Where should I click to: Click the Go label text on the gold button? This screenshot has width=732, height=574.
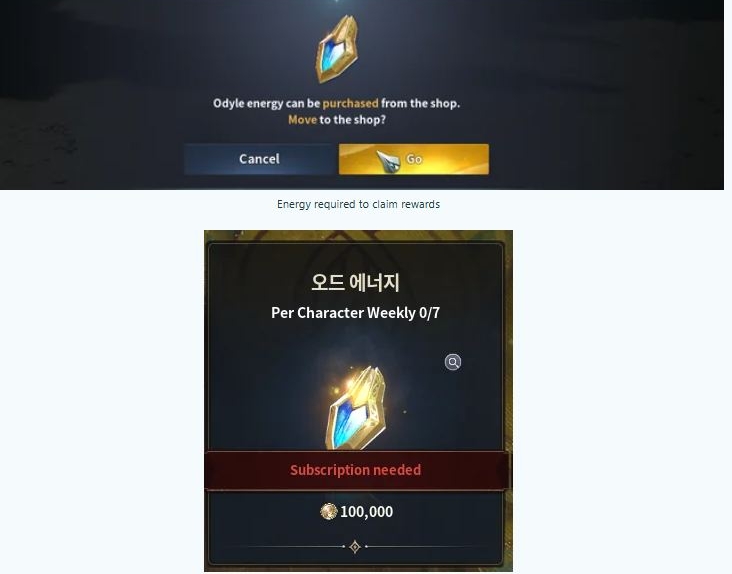coord(414,159)
